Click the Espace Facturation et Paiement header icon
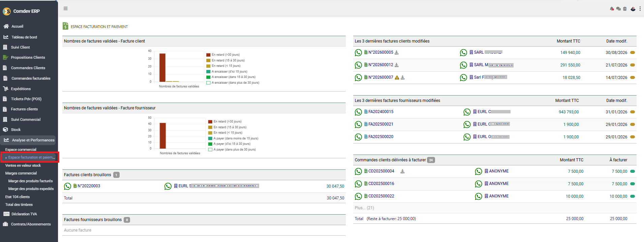The width and height of the screenshot is (644, 242). (x=65, y=26)
